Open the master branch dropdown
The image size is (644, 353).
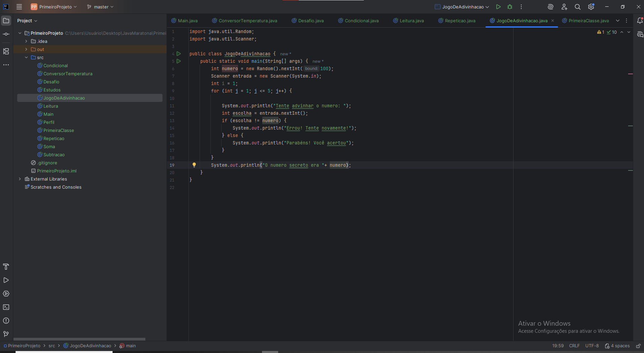[100, 7]
